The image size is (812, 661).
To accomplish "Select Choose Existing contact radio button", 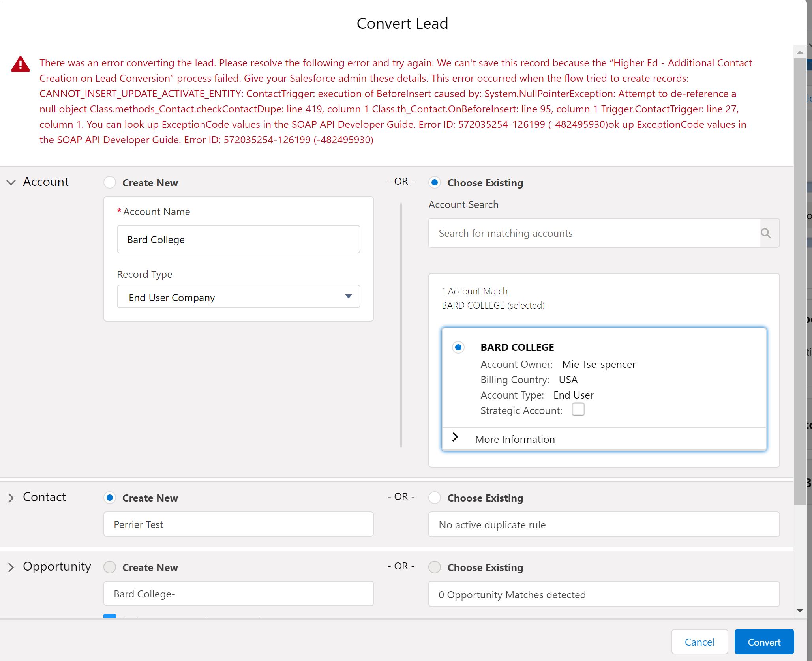I will (435, 498).
